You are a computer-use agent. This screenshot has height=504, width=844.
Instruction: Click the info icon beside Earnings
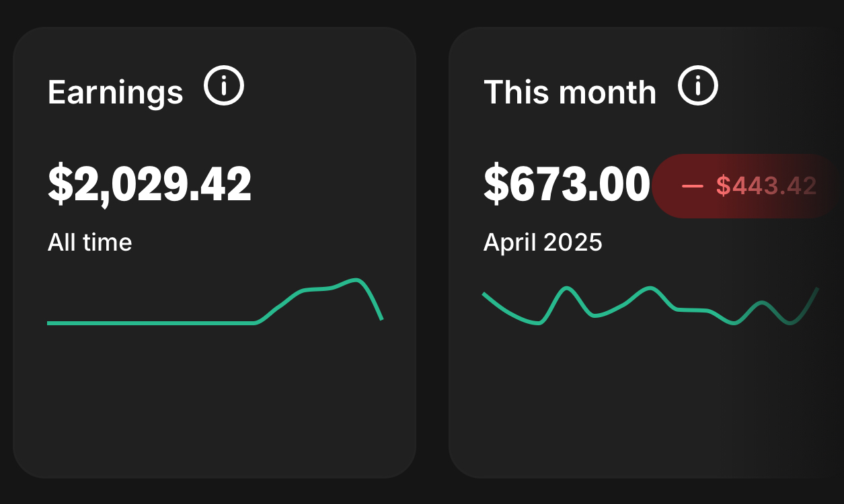pyautogui.click(x=224, y=86)
